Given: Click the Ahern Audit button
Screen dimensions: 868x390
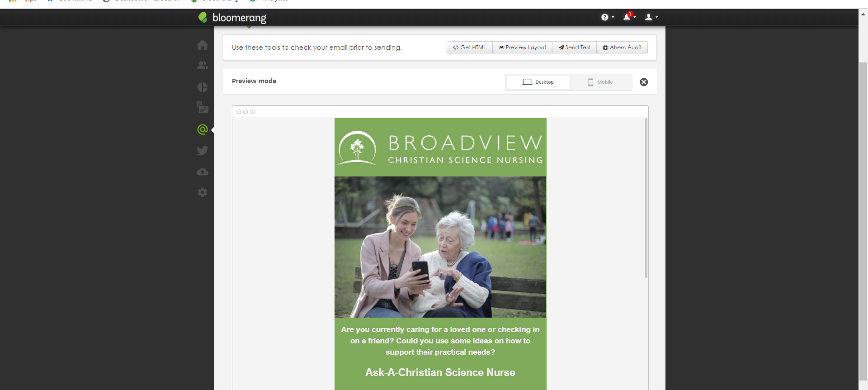Looking at the screenshot, I should [622, 48].
